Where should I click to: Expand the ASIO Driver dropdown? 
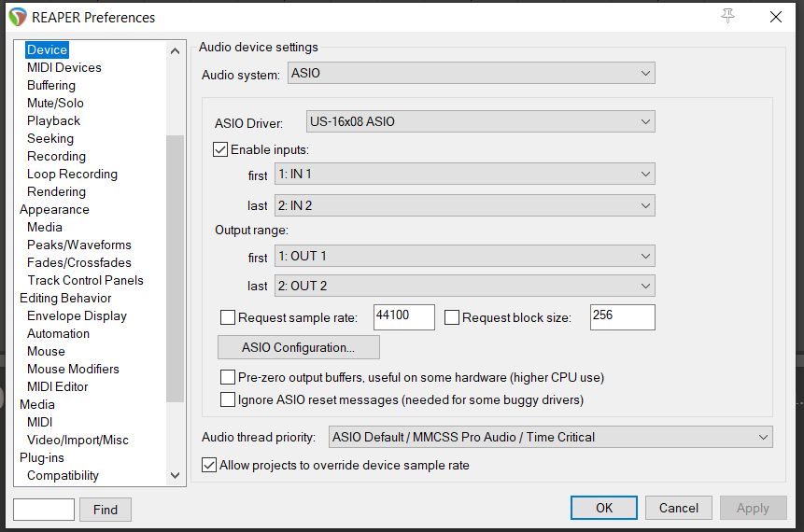(x=480, y=121)
